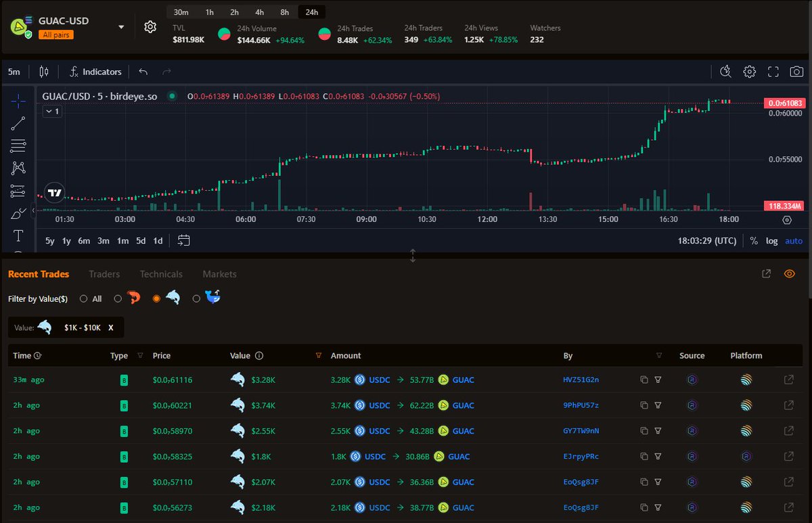The image size is (812, 523).
Task: Enter fullscreen chart mode
Action: click(773, 72)
